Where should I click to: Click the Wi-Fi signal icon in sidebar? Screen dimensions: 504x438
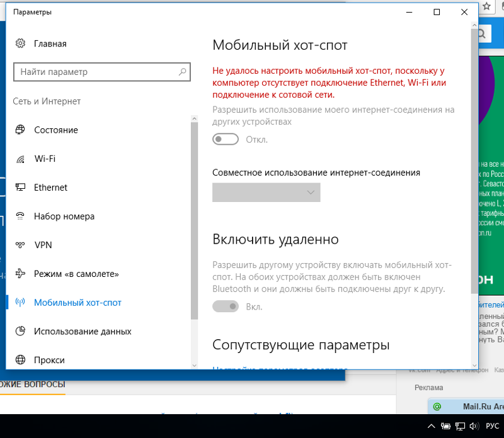point(20,159)
